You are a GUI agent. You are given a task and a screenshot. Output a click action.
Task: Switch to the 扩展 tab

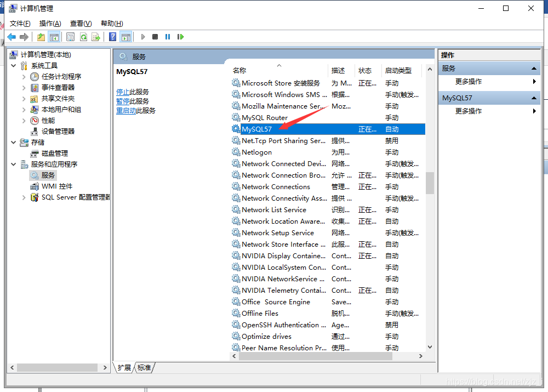click(x=124, y=367)
